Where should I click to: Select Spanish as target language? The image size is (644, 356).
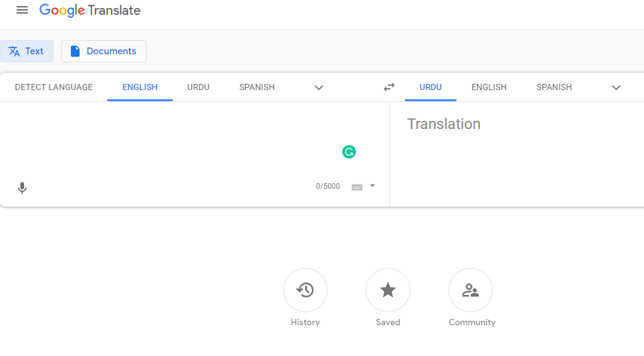554,87
